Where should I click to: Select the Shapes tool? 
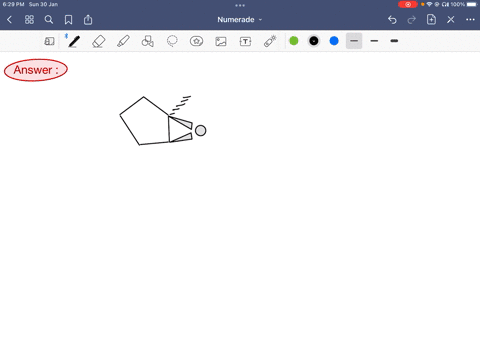click(147, 41)
